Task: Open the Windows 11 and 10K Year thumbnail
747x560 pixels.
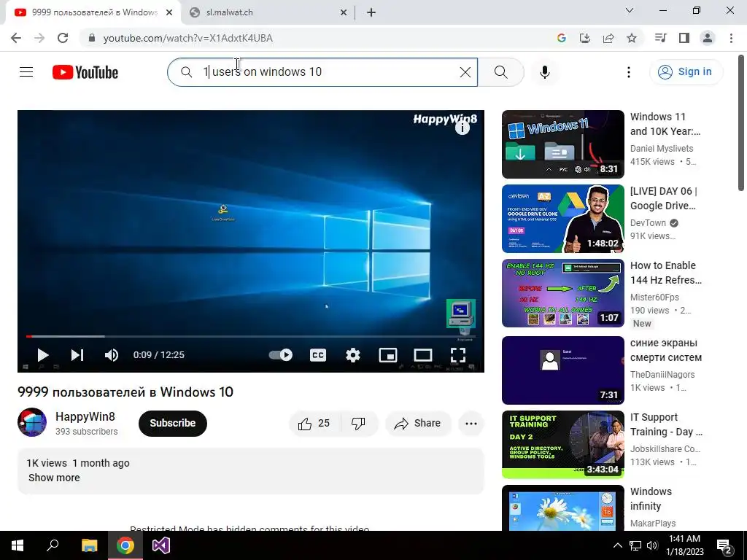Action: click(562, 144)
